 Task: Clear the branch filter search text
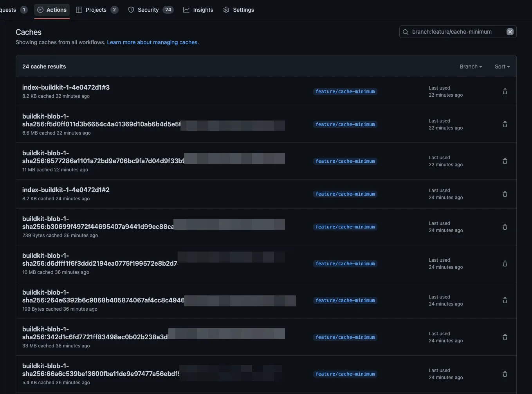pos(510,32)
